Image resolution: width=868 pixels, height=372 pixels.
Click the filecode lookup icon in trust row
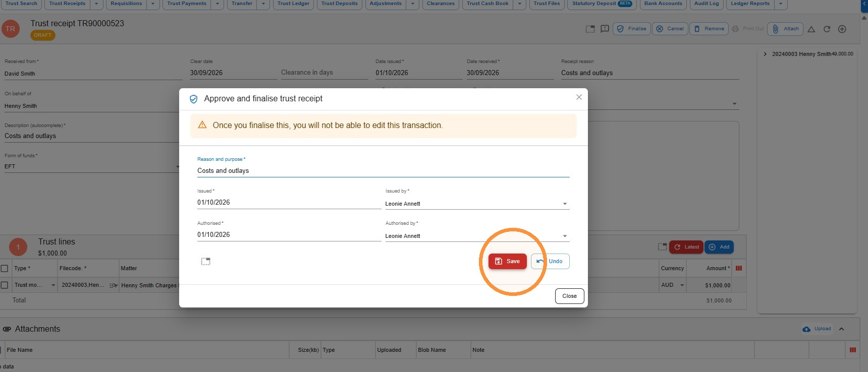tap(114, 285)
